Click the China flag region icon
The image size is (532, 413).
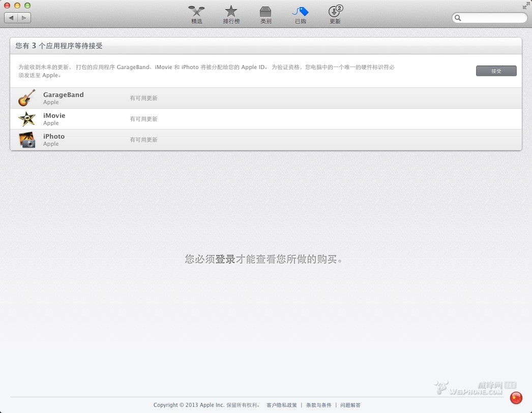pos(516,397)
